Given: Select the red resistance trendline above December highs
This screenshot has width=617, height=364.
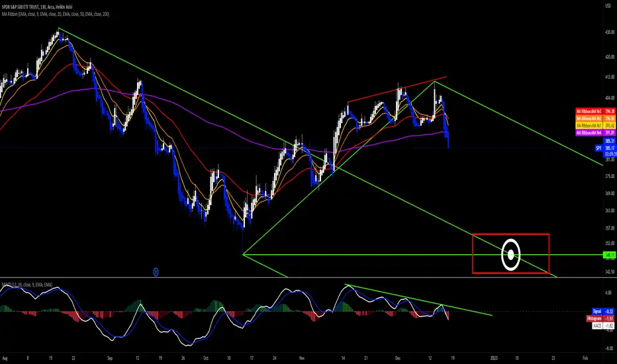Looking at the screenshot, I should (397, 89).
